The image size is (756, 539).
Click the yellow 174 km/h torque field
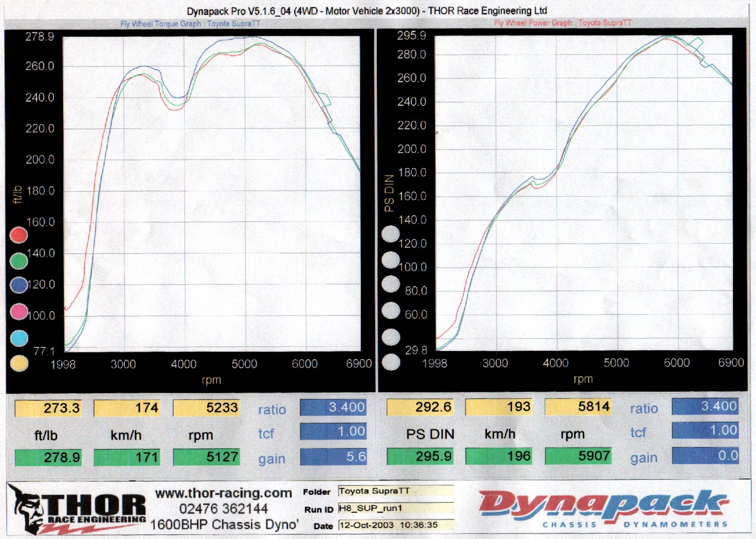[127, 408]
